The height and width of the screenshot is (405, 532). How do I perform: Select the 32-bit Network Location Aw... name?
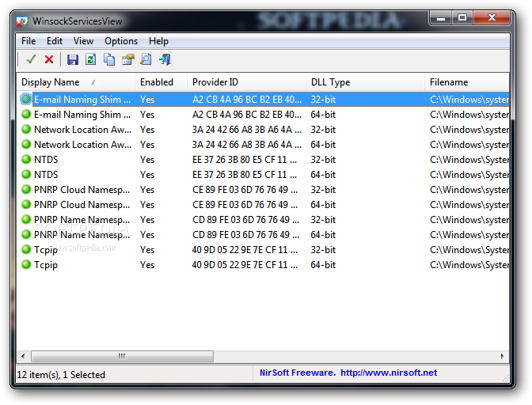coord(83,130)
